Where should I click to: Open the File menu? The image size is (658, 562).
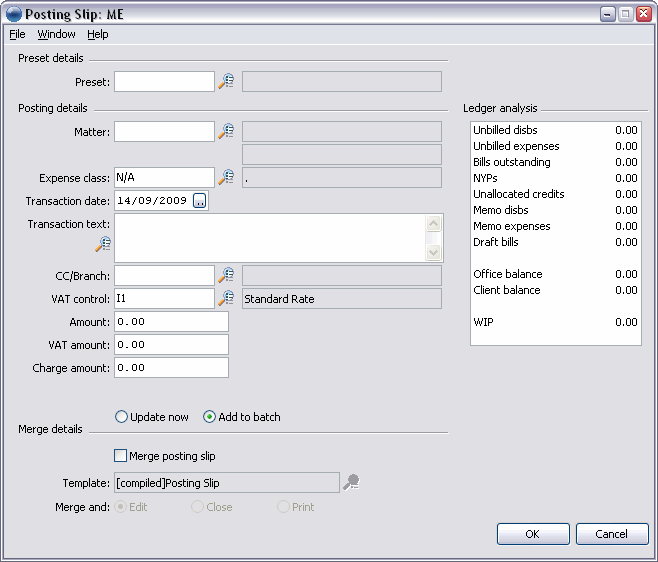click(17, 34)
